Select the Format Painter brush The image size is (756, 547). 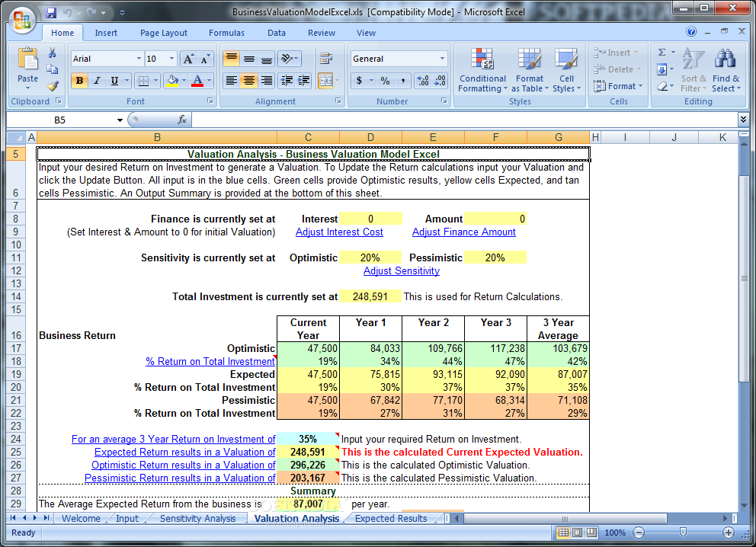tap(52, 86)
